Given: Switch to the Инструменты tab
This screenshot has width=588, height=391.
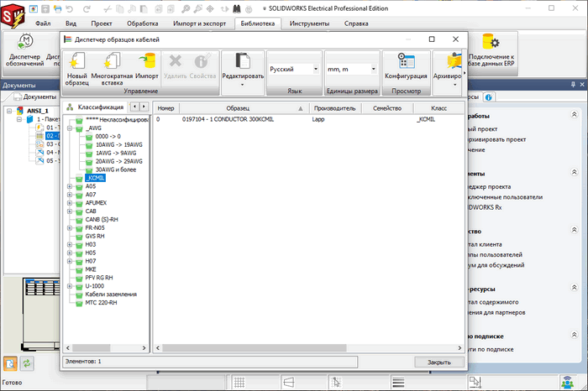Looking at the screenshot, I should point(309,23).
